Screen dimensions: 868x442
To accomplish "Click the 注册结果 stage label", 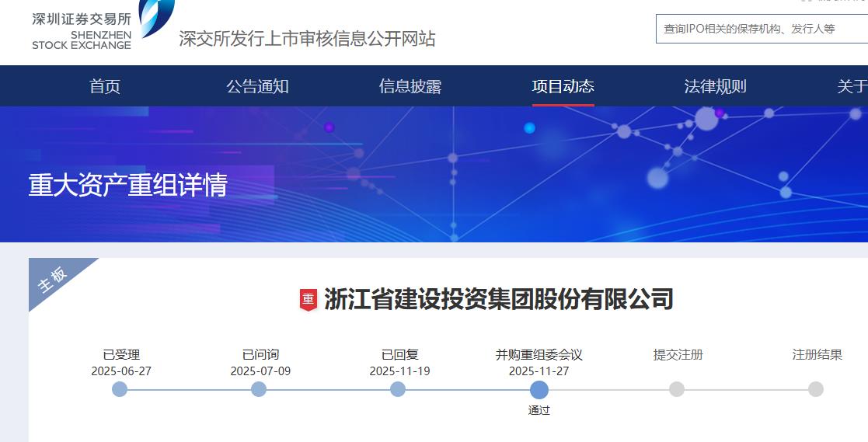I will click(x=817, y=354).
